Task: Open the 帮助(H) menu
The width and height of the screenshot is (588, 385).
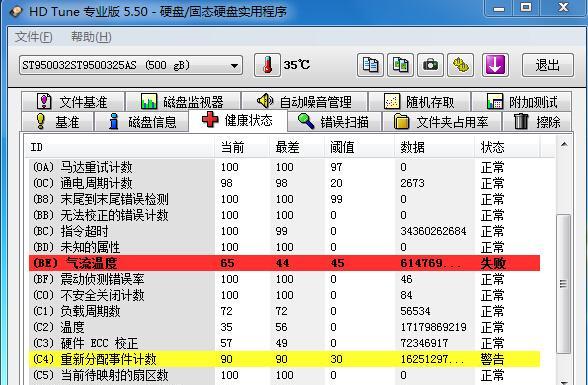Action: (x=91, y=37)
